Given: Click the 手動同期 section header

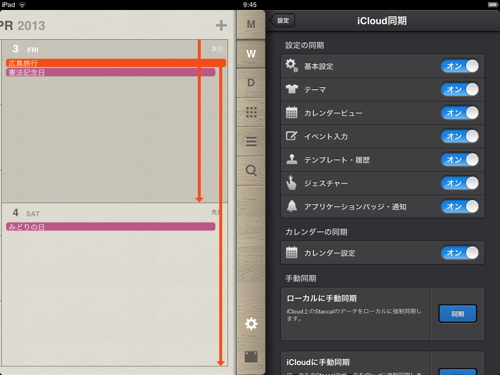Looking at the screenshot, I should 301,278.
